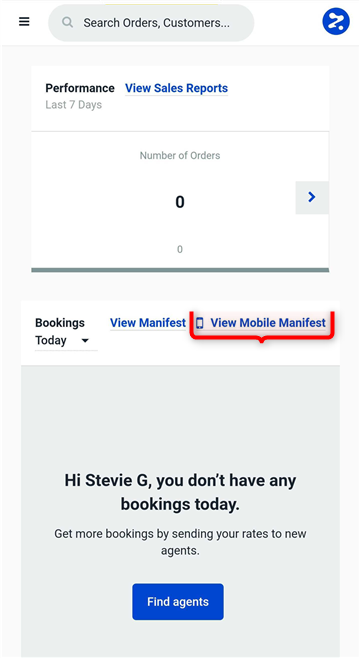Image resolution: width=360 pixels, height=658 pixels.
Task: Click the Last 7 Days subtitle
Action: (x=73, y=104)
